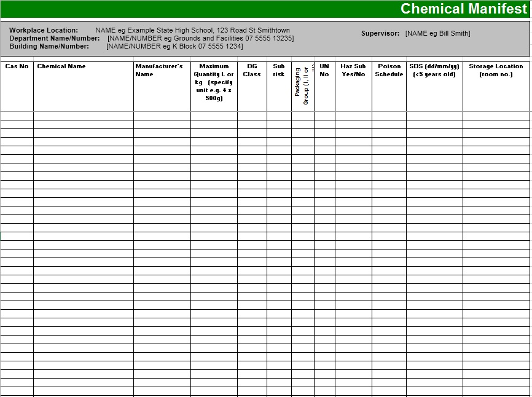Click the first empty Cas No cell
This screenshot has height=397, width=532.
[x=17, y=116]
